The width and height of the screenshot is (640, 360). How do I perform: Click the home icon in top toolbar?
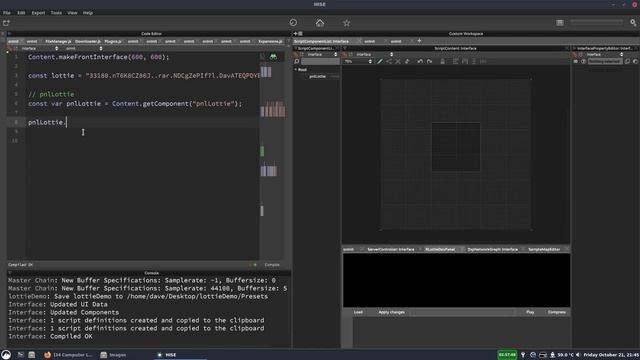tap(320, 23)
